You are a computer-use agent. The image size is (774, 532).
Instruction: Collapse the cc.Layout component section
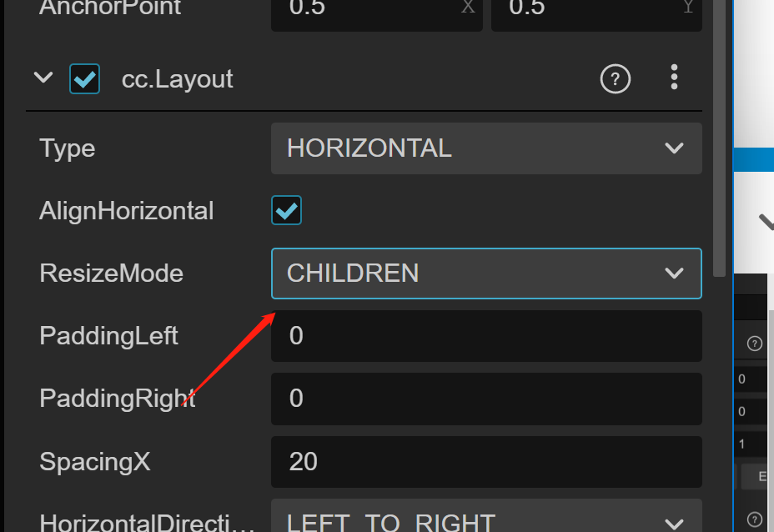tap(43, 78)
